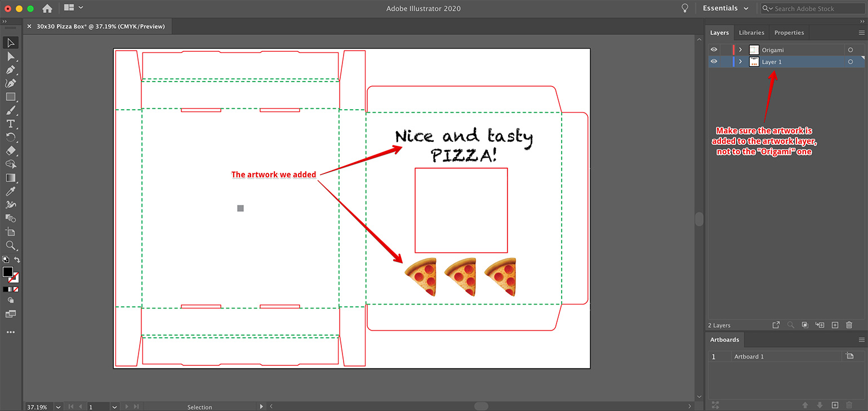The height and width of the screenshot is (411, 868).
Task: Open the zoom level dropdown in status bar
Action: click(57, 406)
